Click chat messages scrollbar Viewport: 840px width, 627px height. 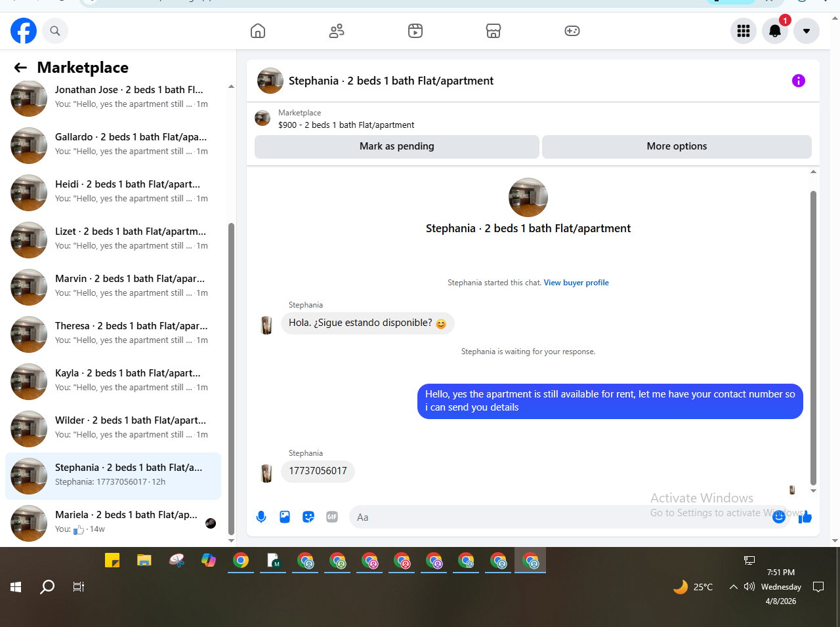(x=813, y=338)
